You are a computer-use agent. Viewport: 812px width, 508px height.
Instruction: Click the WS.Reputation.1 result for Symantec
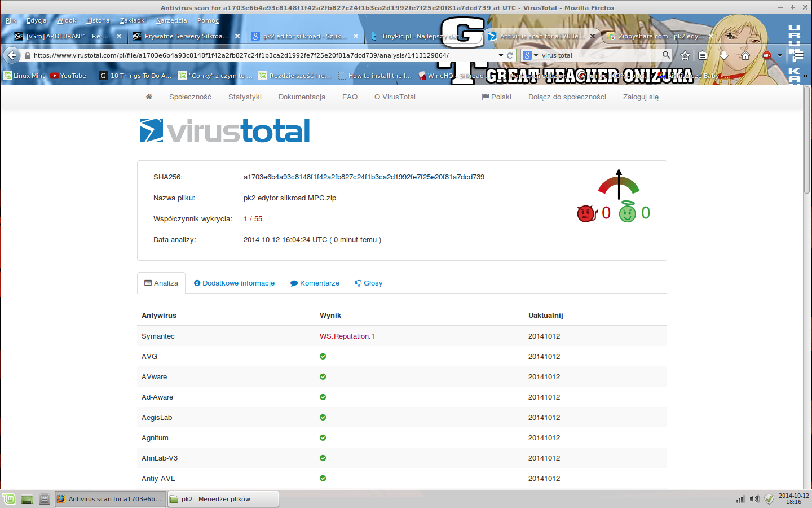pos(347,336)
